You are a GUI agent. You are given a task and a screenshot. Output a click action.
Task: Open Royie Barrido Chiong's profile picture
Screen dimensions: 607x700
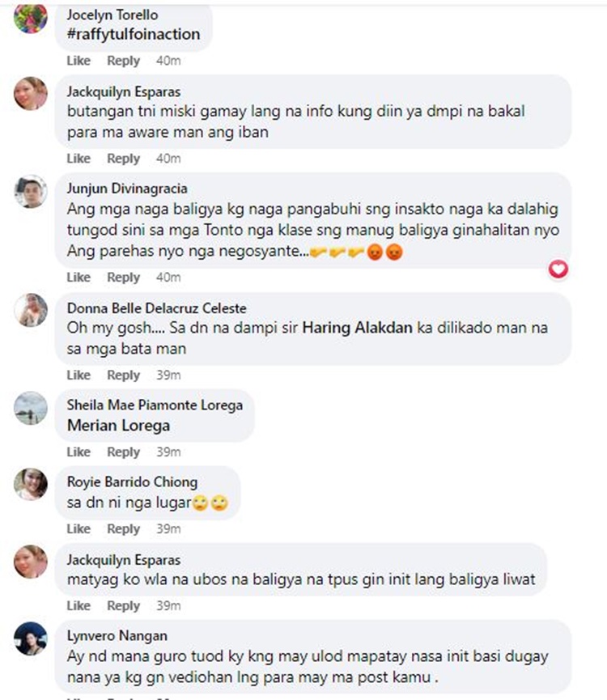pos(31,485)
